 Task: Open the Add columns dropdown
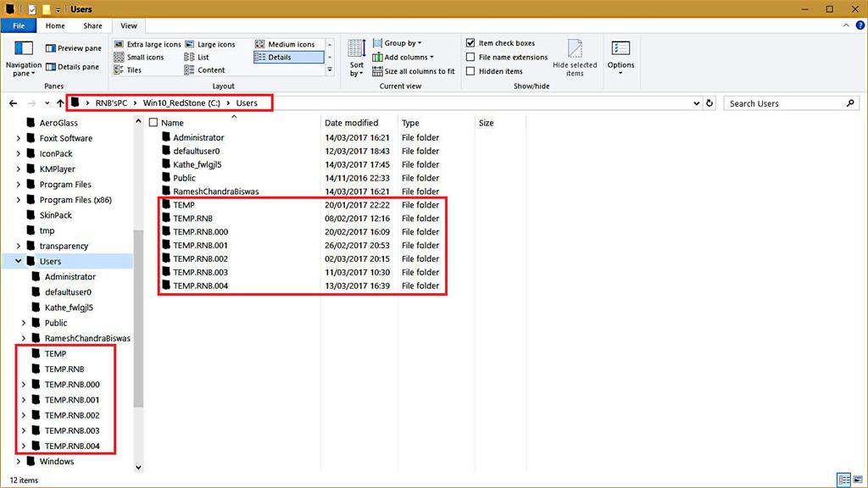403,57
